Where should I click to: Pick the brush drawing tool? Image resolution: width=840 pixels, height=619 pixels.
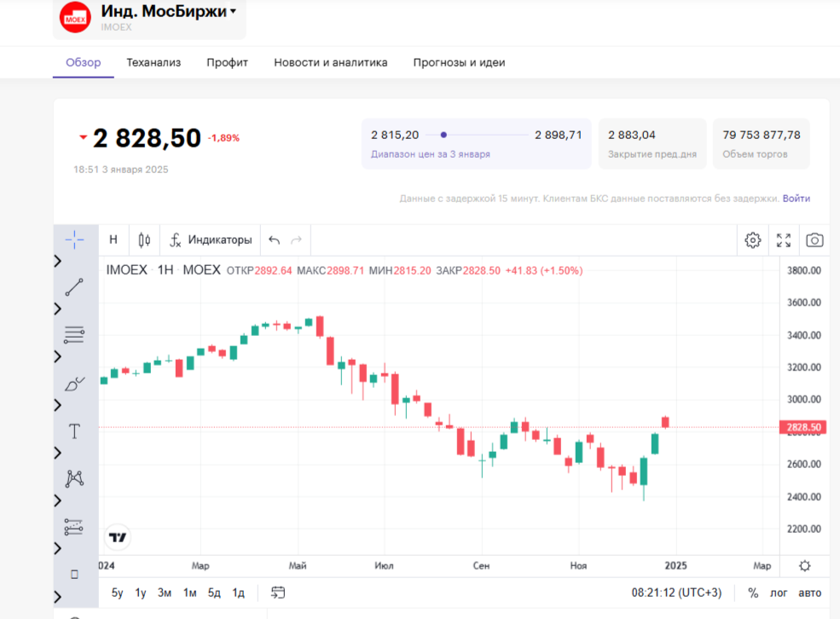click(74, 384)
